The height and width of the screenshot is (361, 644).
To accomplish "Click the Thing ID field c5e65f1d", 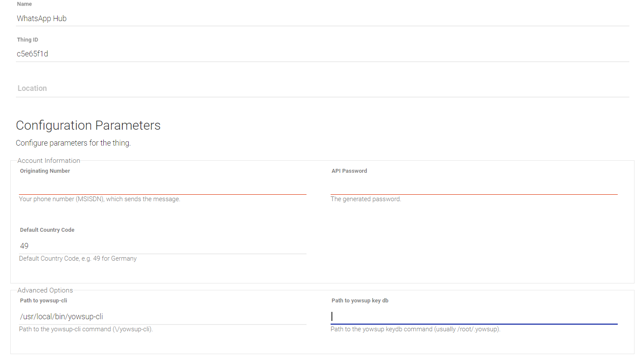I will pyautogui.click(x=322, y=54).
